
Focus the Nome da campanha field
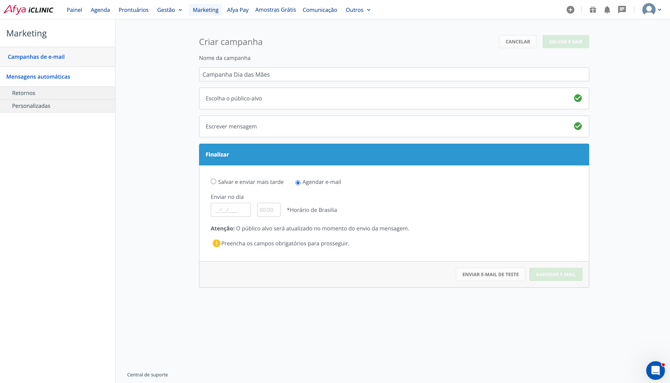pos(394,74)
